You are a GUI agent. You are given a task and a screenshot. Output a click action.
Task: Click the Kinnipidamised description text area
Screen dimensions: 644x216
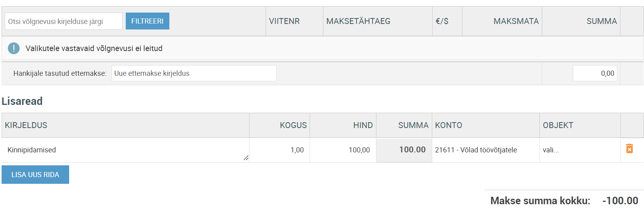pos(125,150)
